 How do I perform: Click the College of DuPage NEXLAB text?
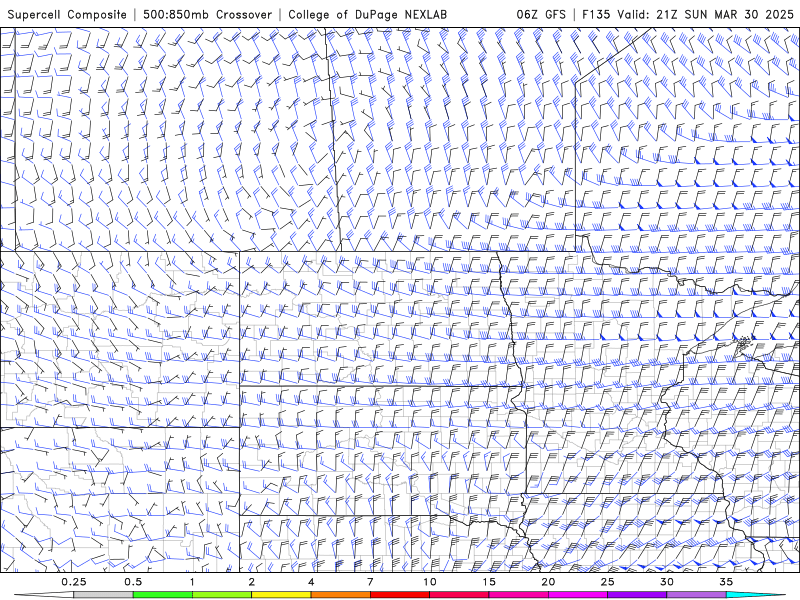[x=367, y=14]
